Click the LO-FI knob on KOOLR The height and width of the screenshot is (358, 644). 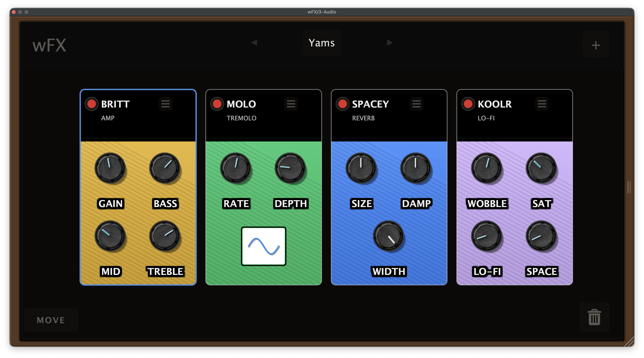(487, 236)
